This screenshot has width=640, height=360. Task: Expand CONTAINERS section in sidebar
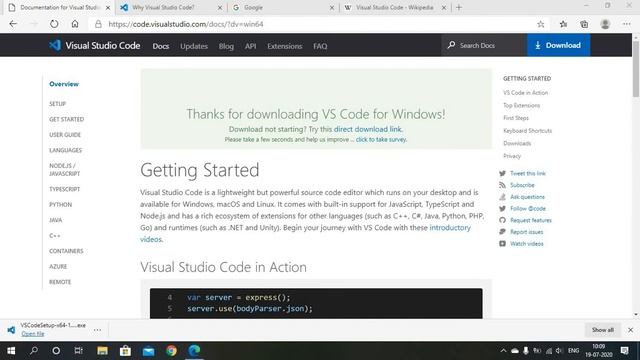(66, 251)
